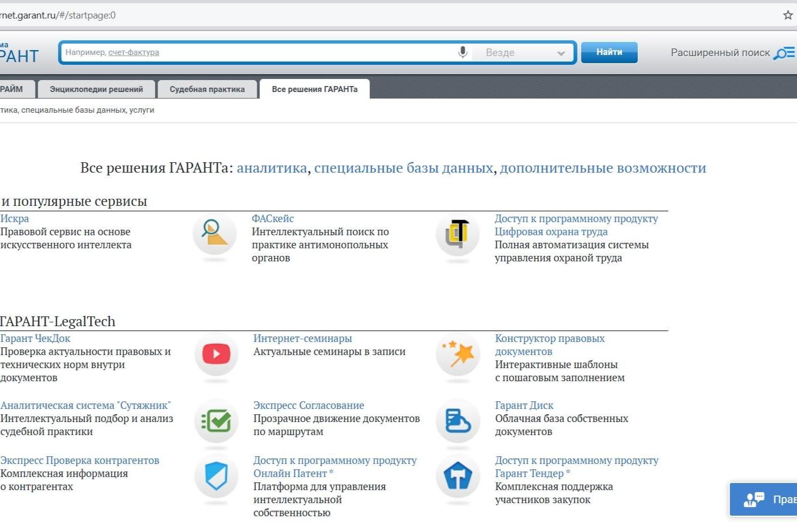Screen dimensions: 797x532
Task: Bookmark the page with the star icon
Action: (x=788, y=15)
